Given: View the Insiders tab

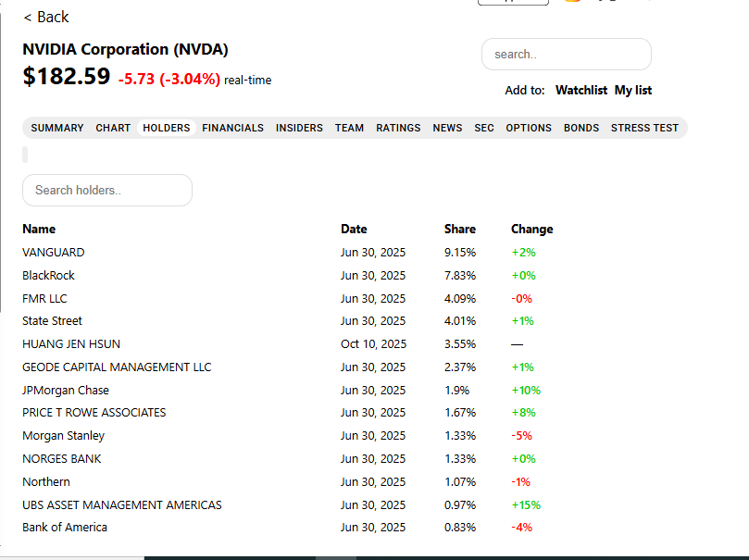Looking at the screenshot, I should coord(299,128).
